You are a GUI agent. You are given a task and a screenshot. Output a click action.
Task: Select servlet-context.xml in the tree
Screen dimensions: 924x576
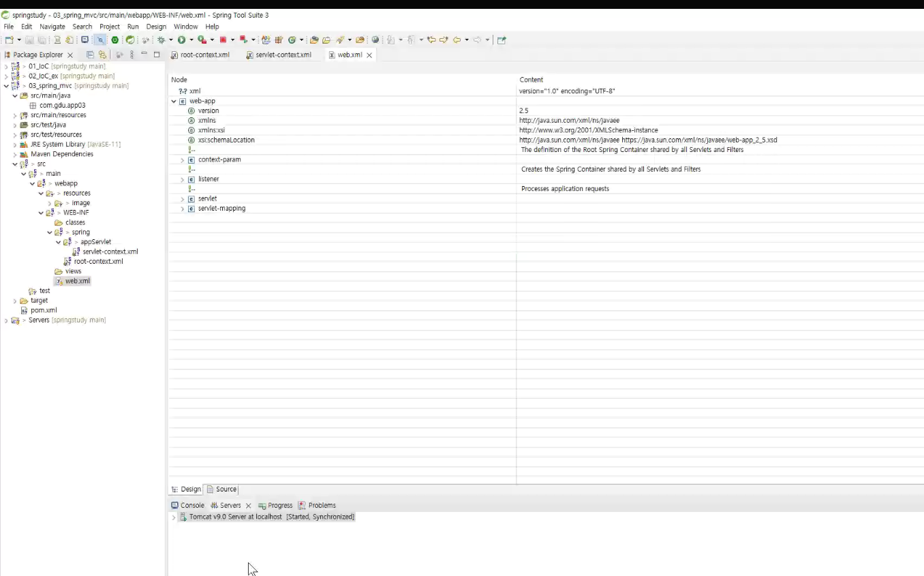110,252
